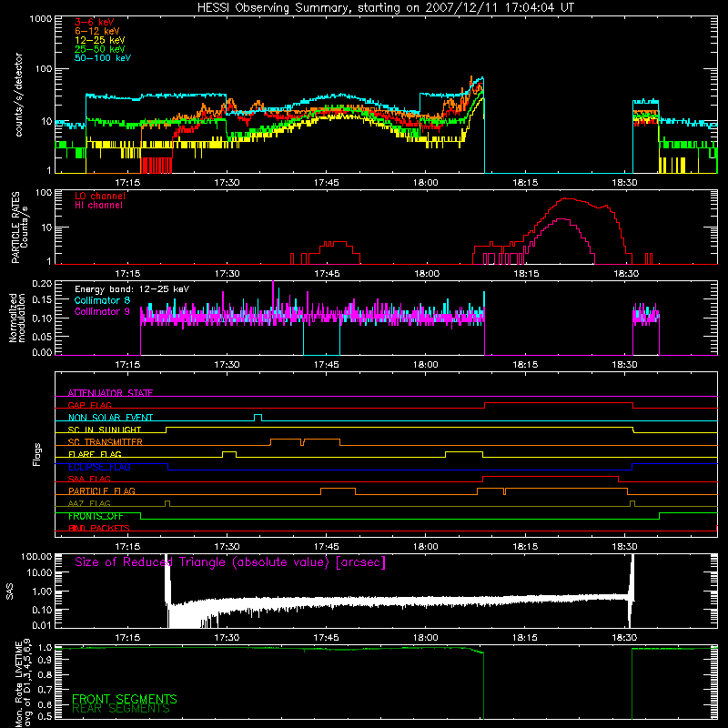Click the "PARTICLE FLAG" label
The image size is (728, 728).
[102, 490]
